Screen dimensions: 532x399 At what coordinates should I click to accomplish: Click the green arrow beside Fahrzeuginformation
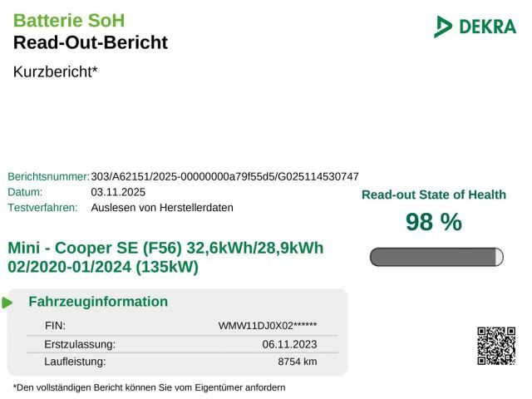[x=7, y=303]
